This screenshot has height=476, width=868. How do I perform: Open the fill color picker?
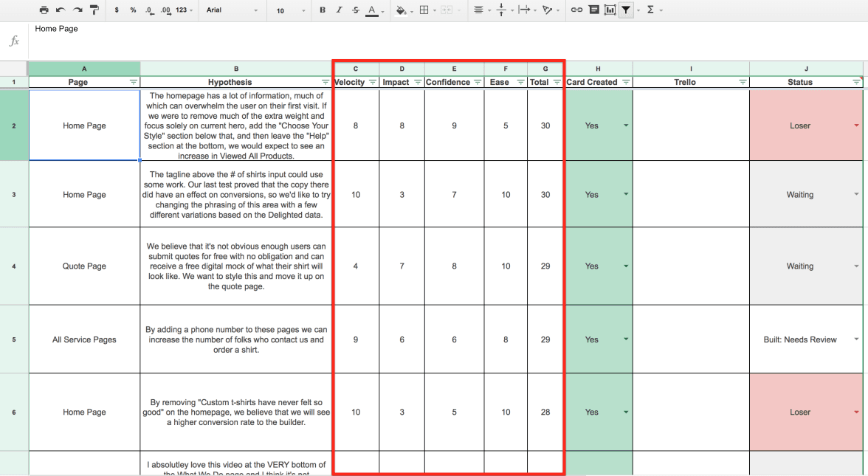404,10
